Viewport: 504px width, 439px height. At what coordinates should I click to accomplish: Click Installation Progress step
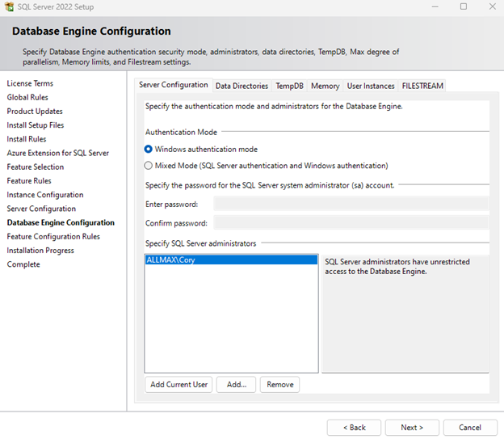(40, 251)
